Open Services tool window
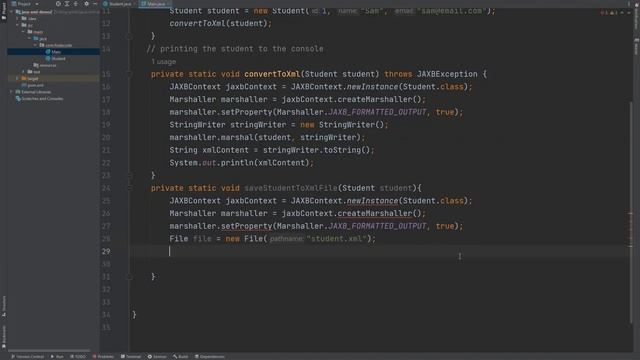The image size is (640, 360). point(157,356)
